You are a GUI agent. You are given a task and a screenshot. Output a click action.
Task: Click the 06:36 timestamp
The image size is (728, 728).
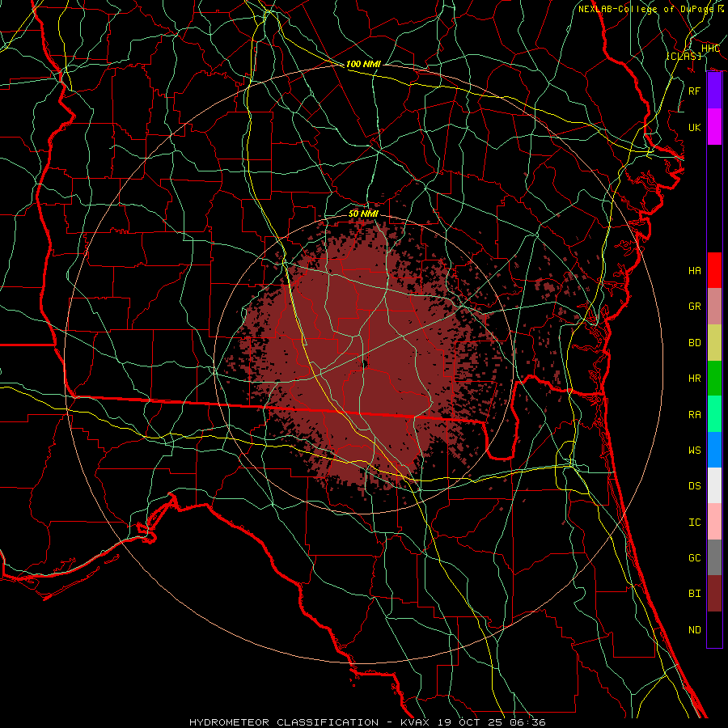pos(527,722)
